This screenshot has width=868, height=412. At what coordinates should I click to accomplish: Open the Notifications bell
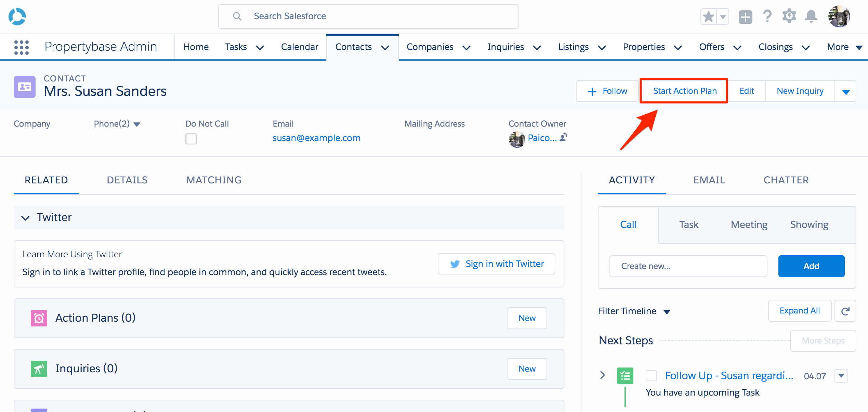(811, 16)
